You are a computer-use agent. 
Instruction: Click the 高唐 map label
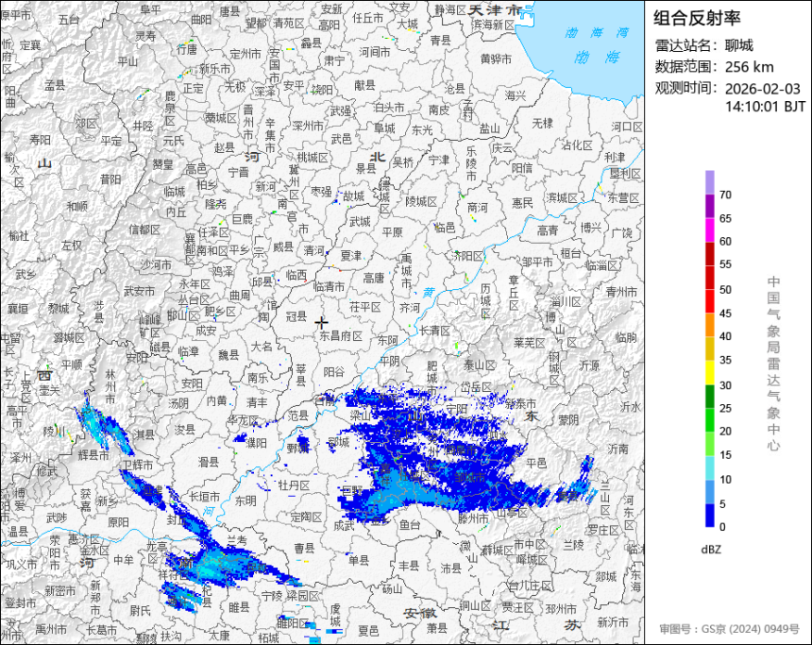[373, 279]
